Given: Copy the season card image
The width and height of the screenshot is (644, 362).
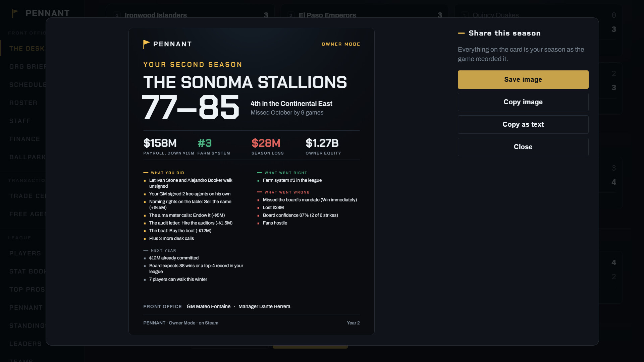Looking at the screenshot, I should click(x=523, y=102).
